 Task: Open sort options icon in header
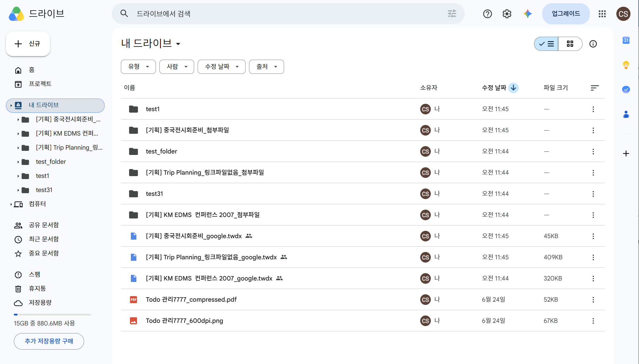pyautogui.click(x=595, y=88)
